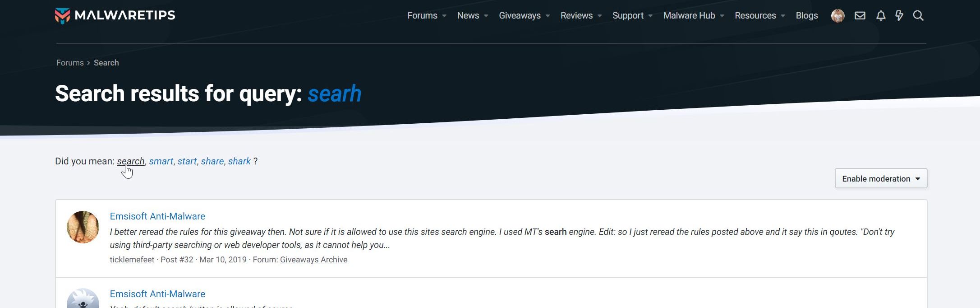Image resolution: width=980 pixels, height=308 pixels.
Task: Open search with the magnifier icon
Action: pyautogui.click(x=918, y=16)
